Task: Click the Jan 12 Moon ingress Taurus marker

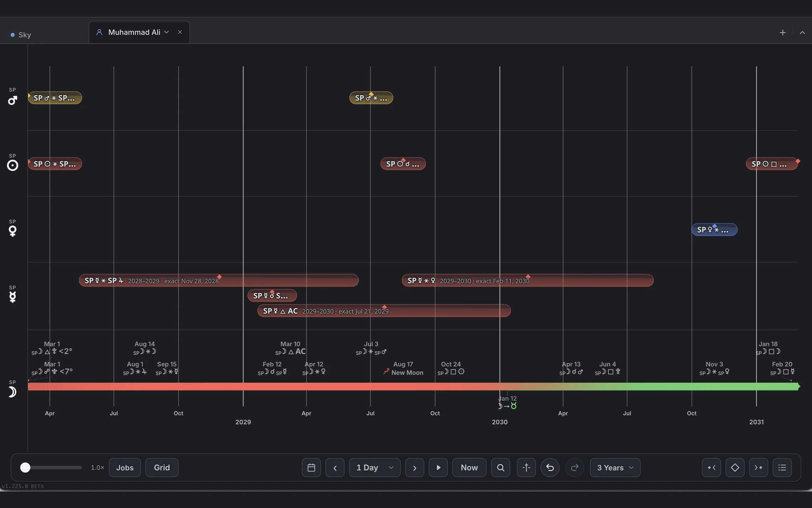Action: click(507, 402)
